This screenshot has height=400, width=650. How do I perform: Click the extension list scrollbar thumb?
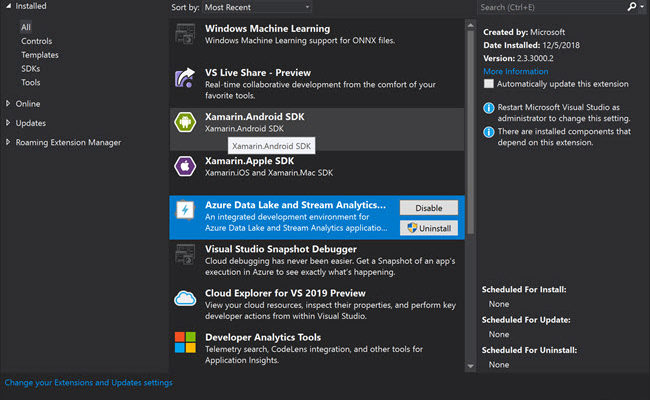471,133
